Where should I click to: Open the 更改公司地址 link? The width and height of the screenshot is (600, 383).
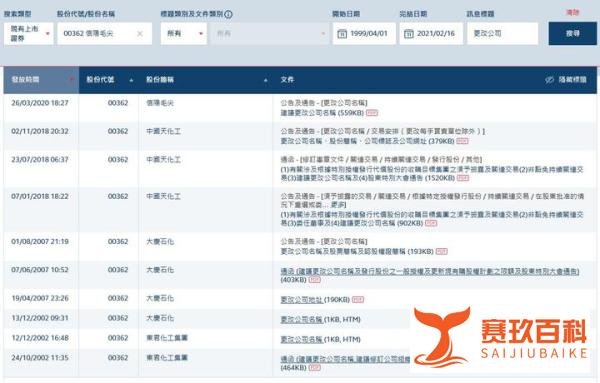pyautogui.click(x=302, y=300)
